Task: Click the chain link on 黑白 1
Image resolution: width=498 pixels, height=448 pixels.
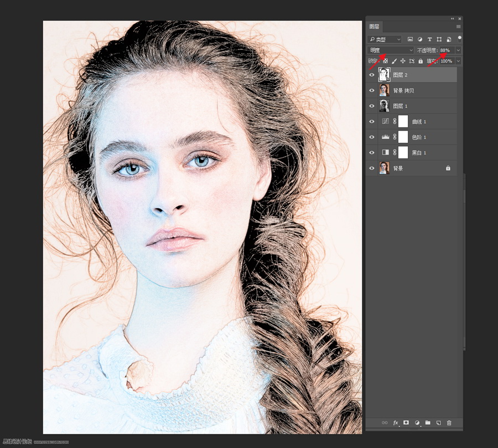Action: coord(395,152)
